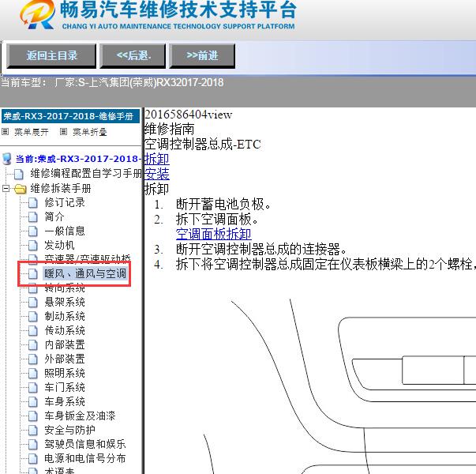This screenshot has width=476, height=474.
Task: Click page icon next to 车身钣金及油漆
Action: point(33,416)
